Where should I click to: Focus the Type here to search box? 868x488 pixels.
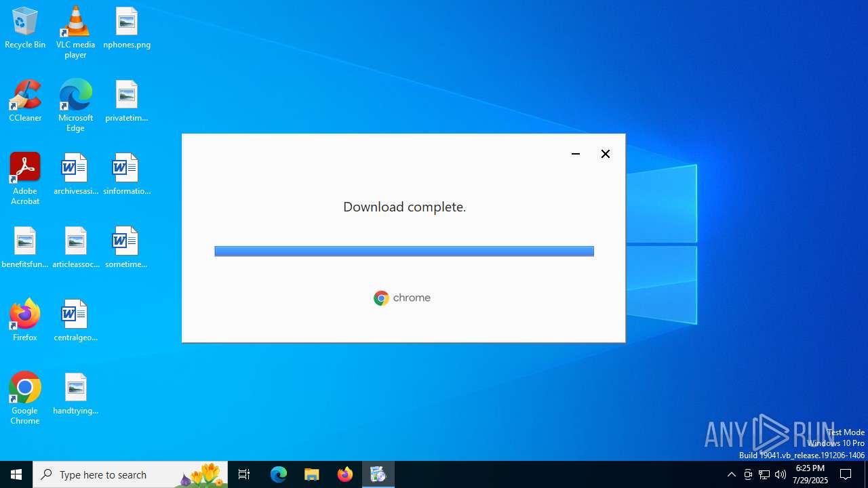(130, 474)
